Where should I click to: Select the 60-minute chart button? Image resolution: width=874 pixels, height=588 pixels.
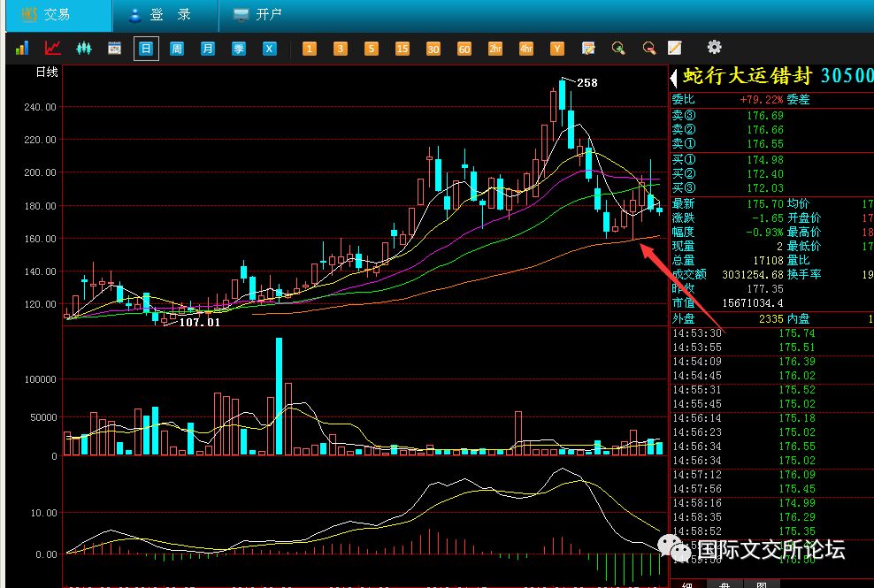[464, 49]
